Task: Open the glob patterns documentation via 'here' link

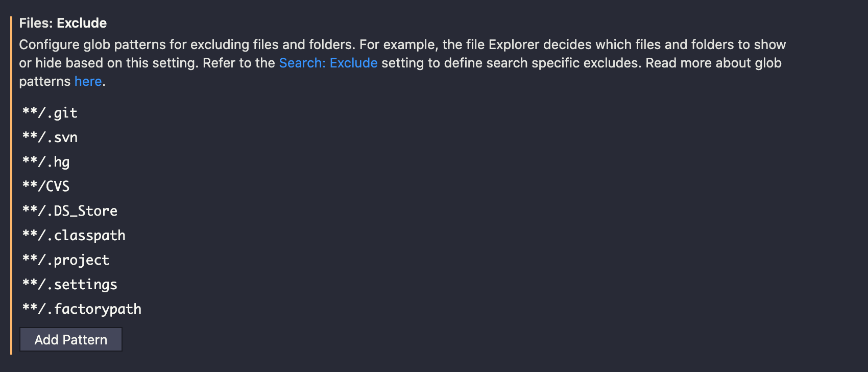Action: [87, 81]
